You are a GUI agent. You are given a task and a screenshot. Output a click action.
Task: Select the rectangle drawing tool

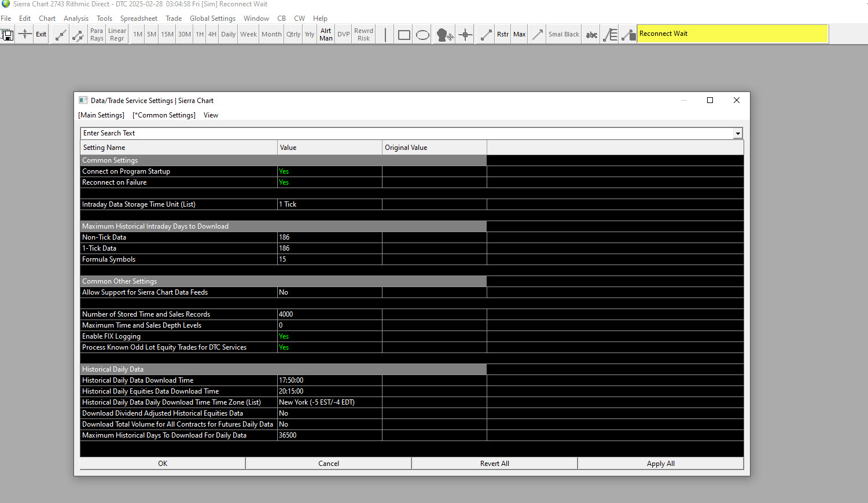point(404,35)
